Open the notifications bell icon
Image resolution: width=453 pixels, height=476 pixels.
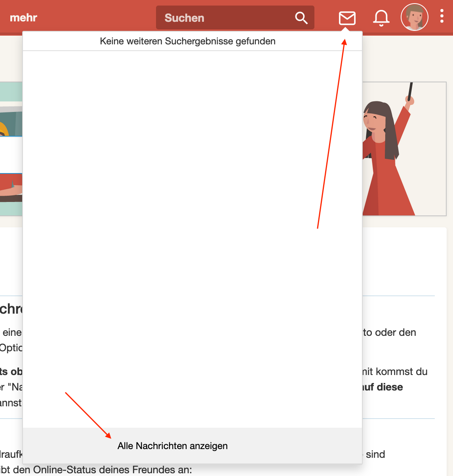(381, 18)
